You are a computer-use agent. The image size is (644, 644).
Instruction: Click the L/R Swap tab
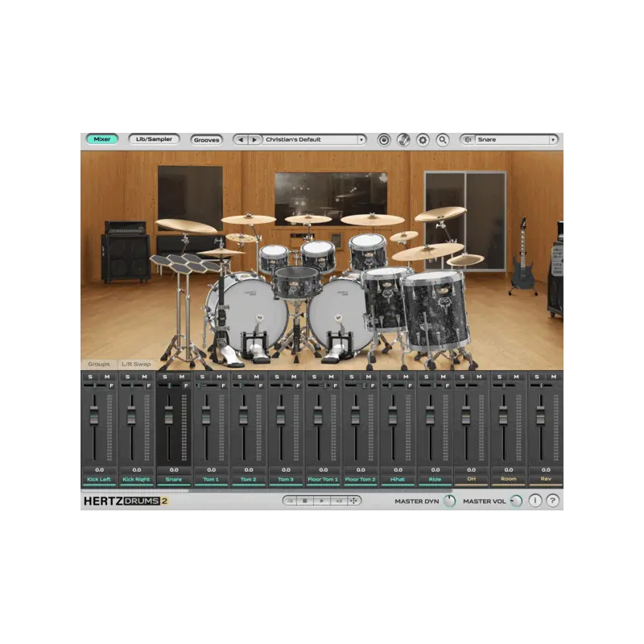(x=136, y=364)
